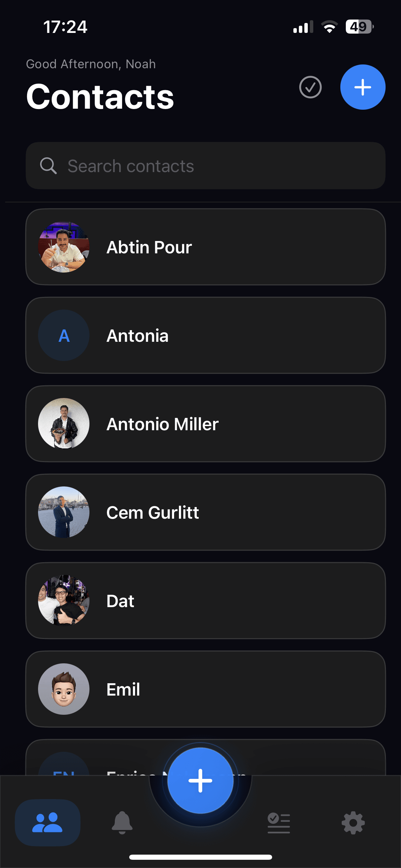Viewport: 401px width, 868px height.
Task: Tap Antonia's letter A avatar
Action: point(64,335)
